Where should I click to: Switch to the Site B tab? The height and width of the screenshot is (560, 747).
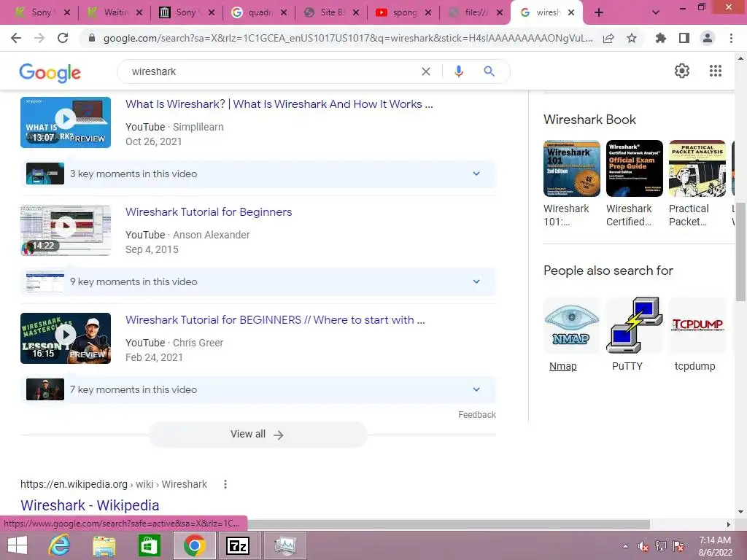(330, 12)
